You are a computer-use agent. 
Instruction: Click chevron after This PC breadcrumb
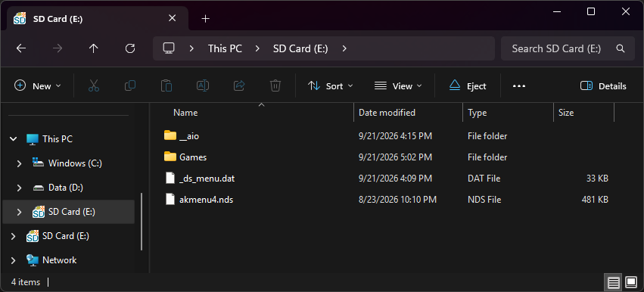click(257, 48)
